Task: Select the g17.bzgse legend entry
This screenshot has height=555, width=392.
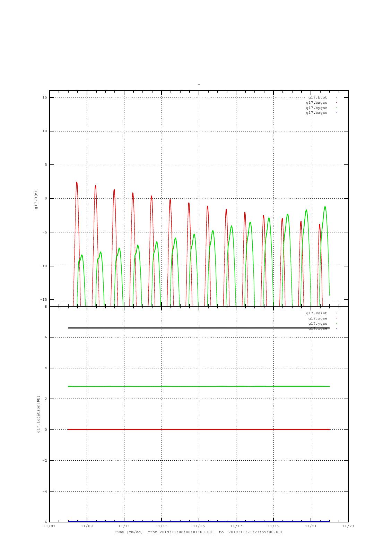Action: (316, 113)
